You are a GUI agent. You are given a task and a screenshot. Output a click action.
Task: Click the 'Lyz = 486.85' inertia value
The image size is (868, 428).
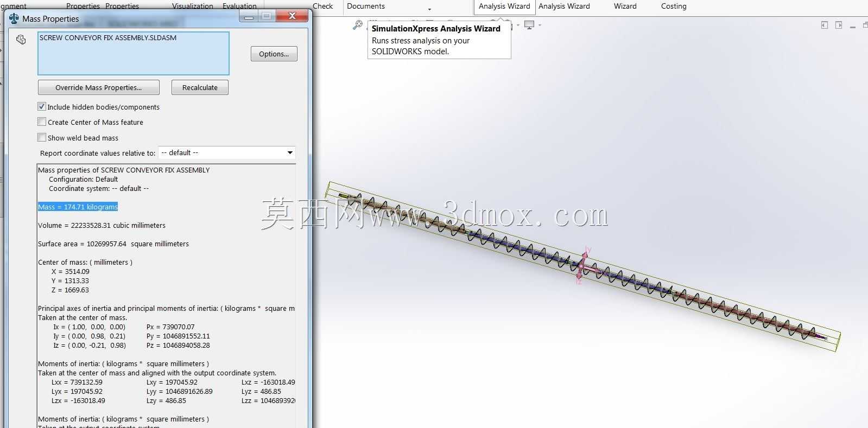261,391
